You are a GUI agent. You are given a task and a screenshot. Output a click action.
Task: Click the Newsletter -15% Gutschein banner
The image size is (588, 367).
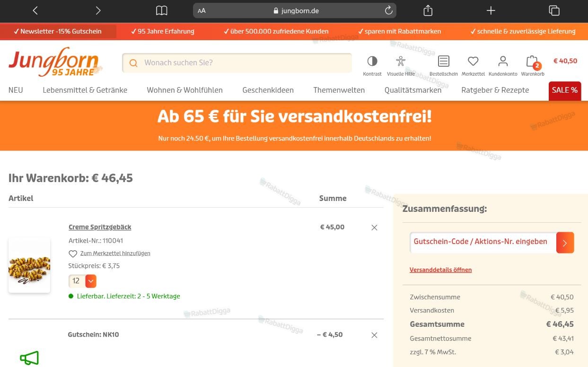click(58, 31)
